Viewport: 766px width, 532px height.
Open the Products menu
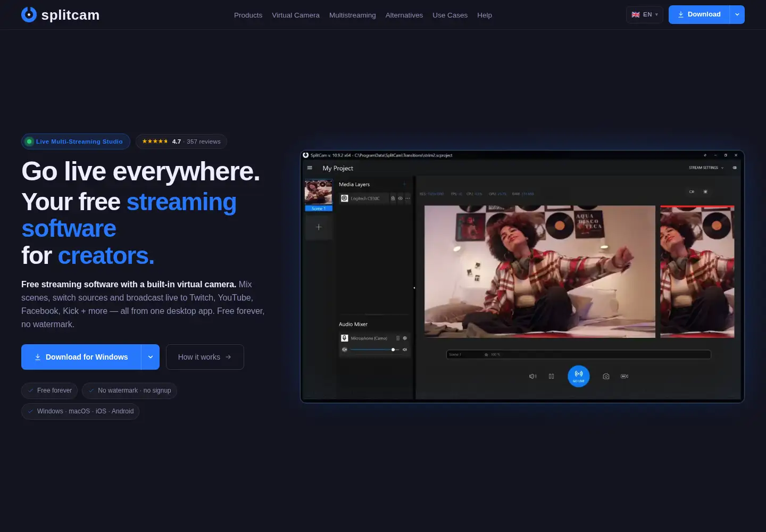click(x=248, y=15)
